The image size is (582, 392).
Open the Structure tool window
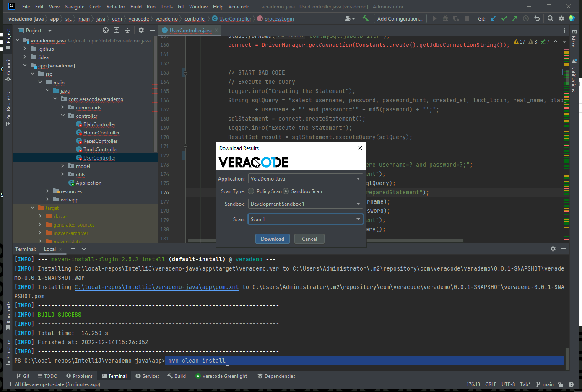click(x=8, y=352)
